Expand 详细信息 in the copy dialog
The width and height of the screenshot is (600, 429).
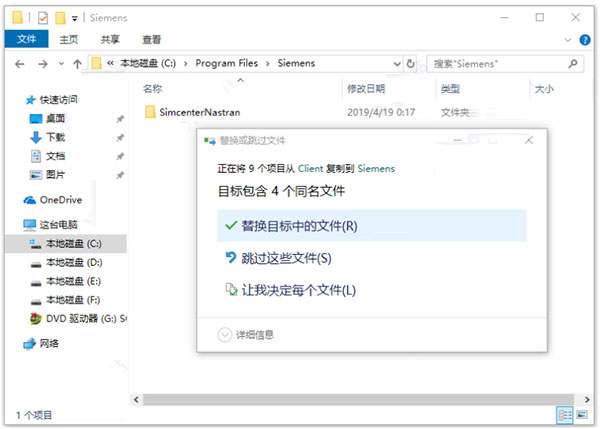point(245,335)
